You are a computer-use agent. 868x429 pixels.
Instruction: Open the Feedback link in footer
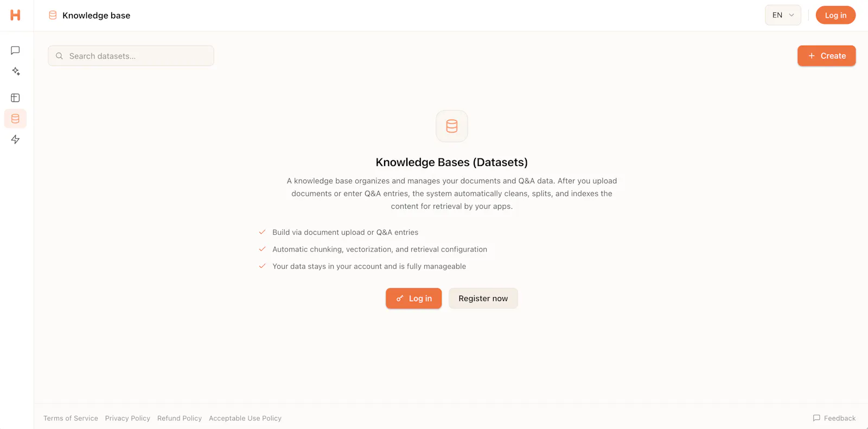[834, 418]
